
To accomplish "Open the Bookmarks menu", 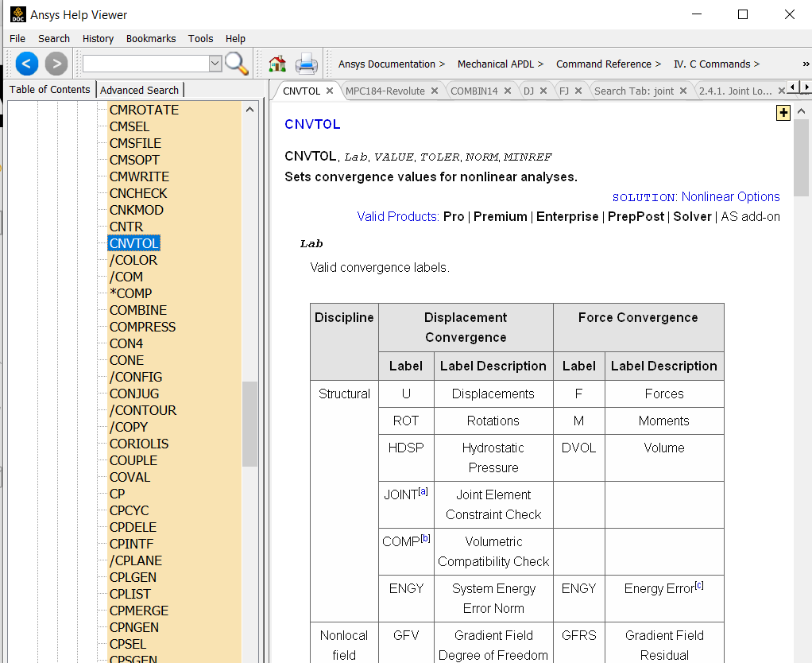I will [x=151, y=38].
